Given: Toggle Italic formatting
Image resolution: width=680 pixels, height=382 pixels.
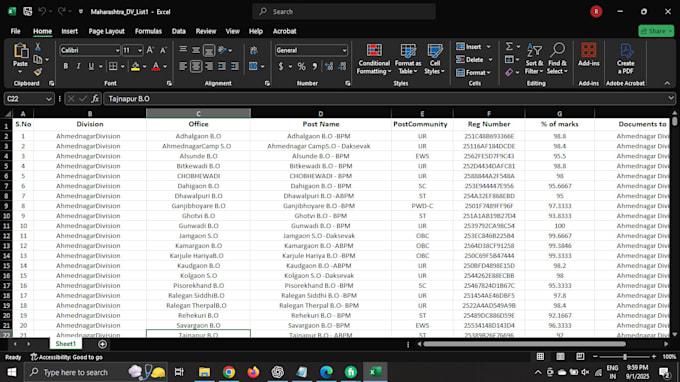Looking at the screenshot, I should [x=78, y=66].
